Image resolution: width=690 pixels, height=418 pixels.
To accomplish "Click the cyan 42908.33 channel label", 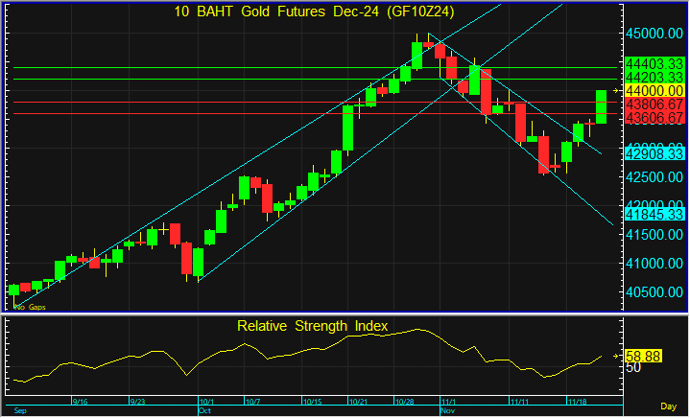I will click(653, 154).
